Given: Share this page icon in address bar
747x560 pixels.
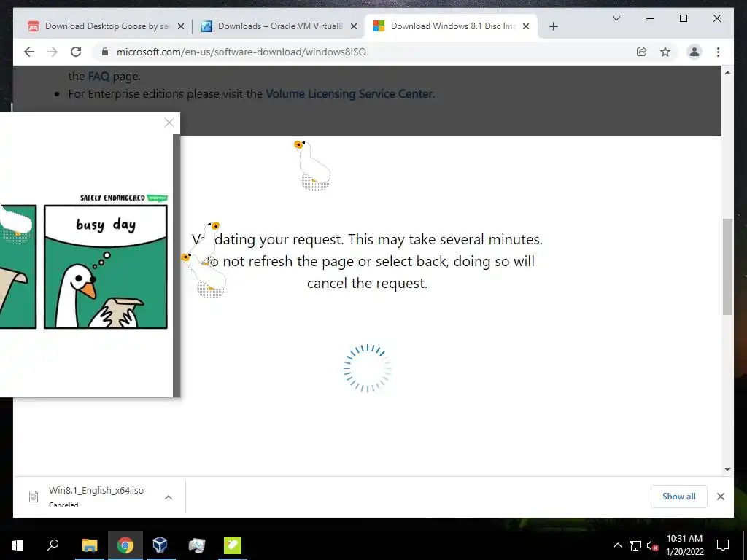Looking at the screenshot, I should (x=642, y=52).
